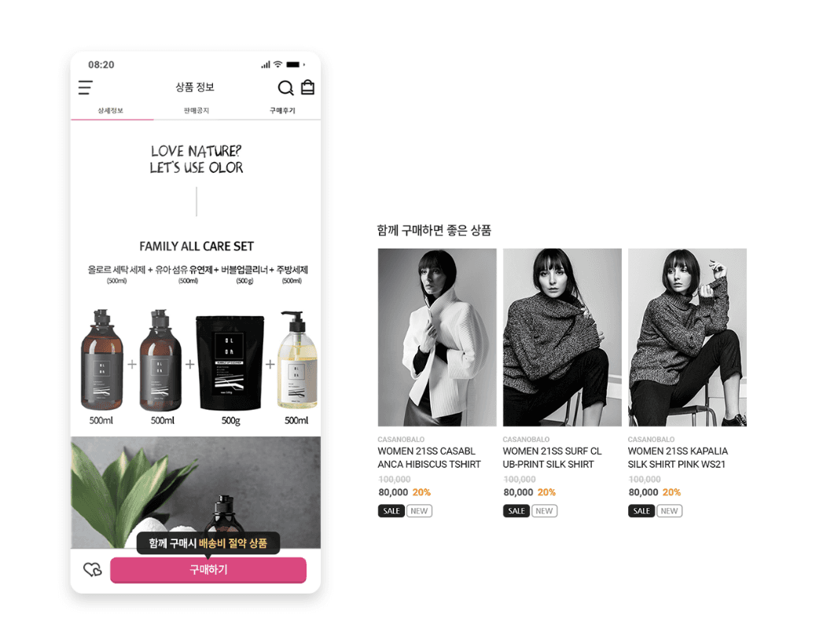Tap the battery status icon
Screen dimensions: 816x644
point(295,64)
